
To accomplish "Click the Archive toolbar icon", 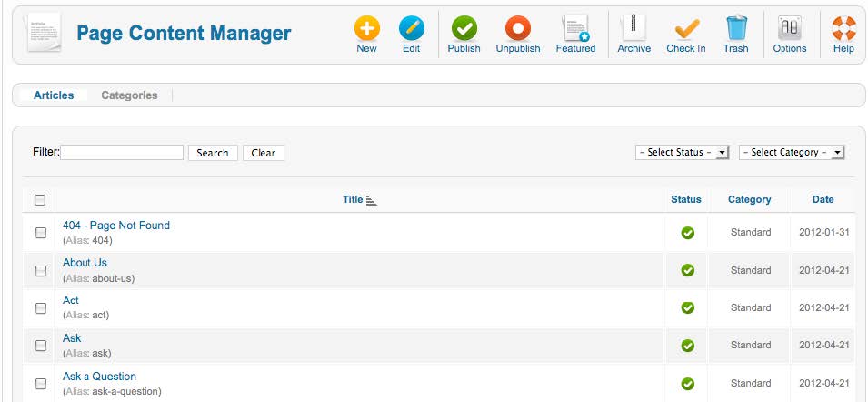I will (634, 29).
